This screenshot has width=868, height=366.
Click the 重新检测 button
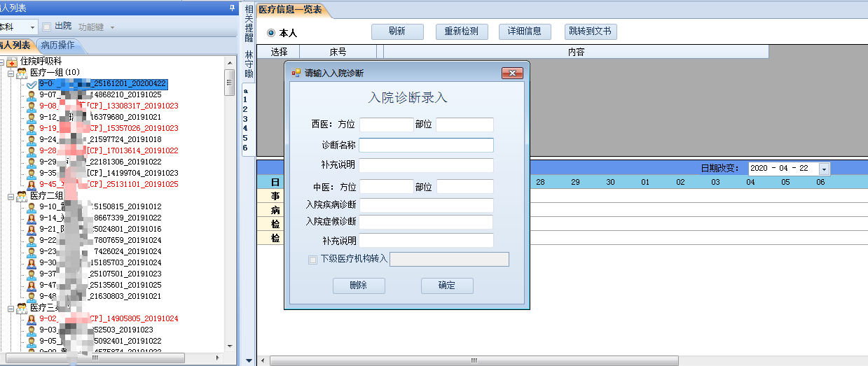click(461, 31)
